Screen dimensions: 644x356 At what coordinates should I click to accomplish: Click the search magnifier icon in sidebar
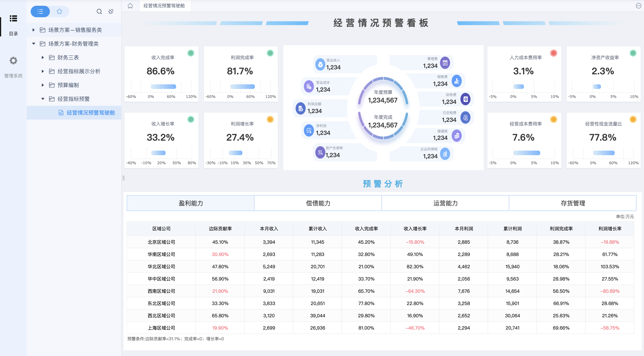click(x=99, y=11)
